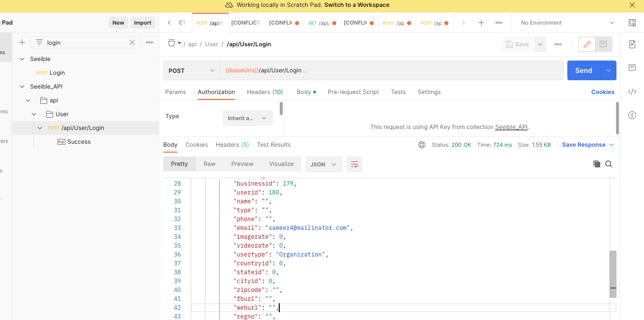Collapse the api folder

pyautogui.click(x=28, y=100)
